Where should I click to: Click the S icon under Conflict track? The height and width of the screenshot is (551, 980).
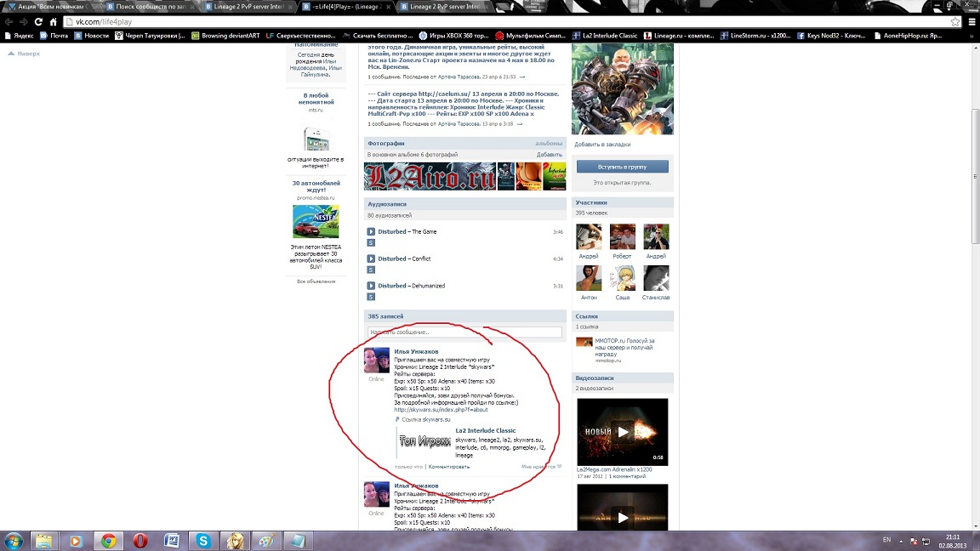click(x=371, y=270)
